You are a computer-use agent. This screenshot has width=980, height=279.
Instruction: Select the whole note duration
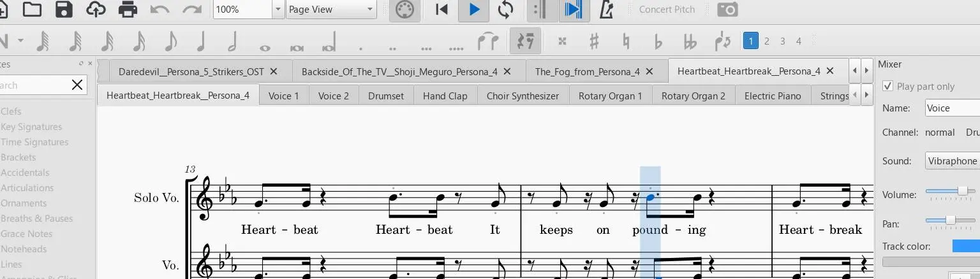pyautogui.click(x=265, y=47)
